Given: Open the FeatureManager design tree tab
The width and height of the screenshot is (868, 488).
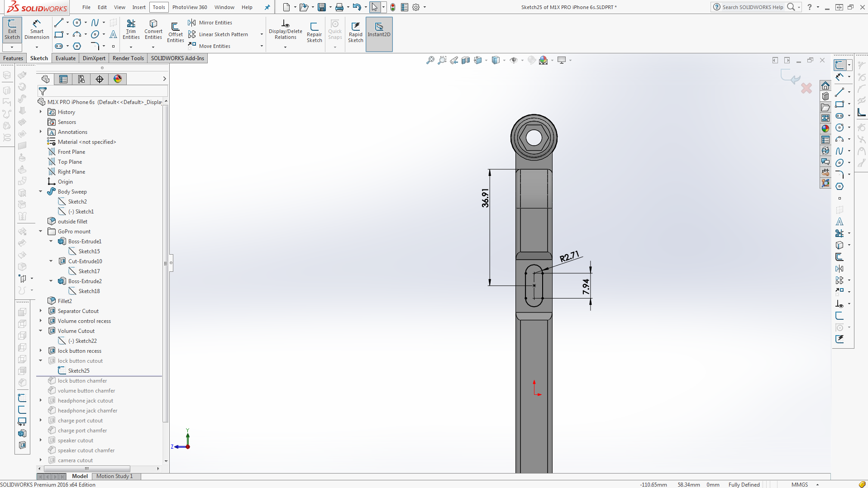Looking at the screenshot, I should click(x=45, y=79).
